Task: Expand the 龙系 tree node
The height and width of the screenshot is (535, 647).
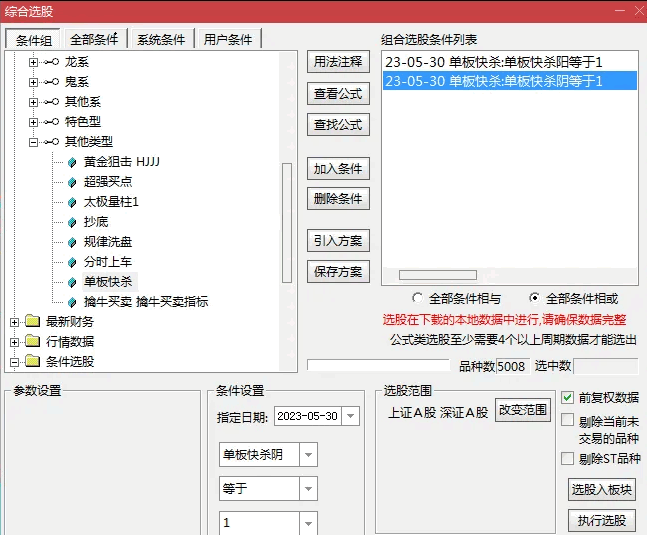Action: pyautogui.click(x=33, y=62)
